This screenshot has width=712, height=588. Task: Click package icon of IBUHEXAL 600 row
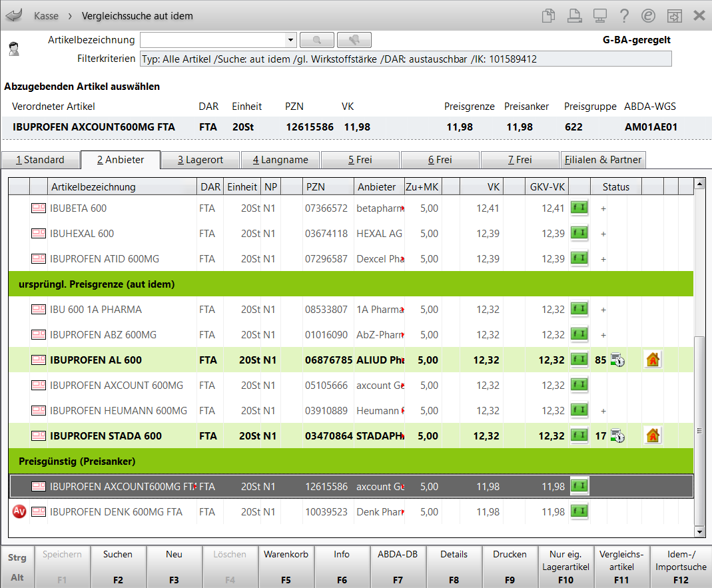coord(39,234)
